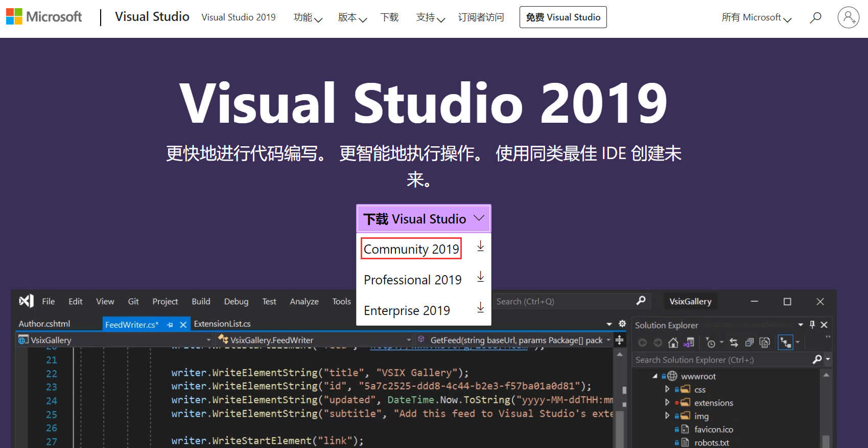The image size is (868, 448).
Task: Select Professional 2019 download option
Action: click(x=413, y=280)
